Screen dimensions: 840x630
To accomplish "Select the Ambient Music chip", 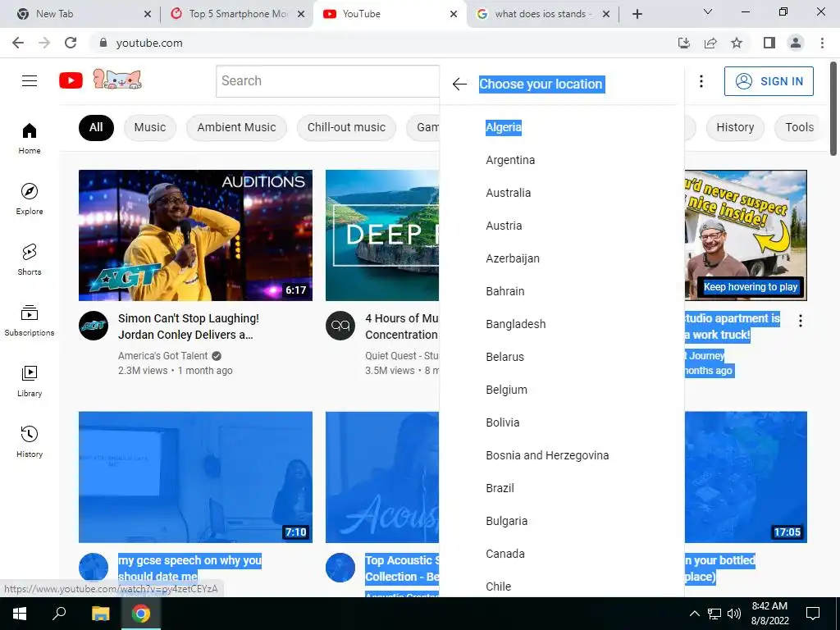I will click(x=236, y=127).
